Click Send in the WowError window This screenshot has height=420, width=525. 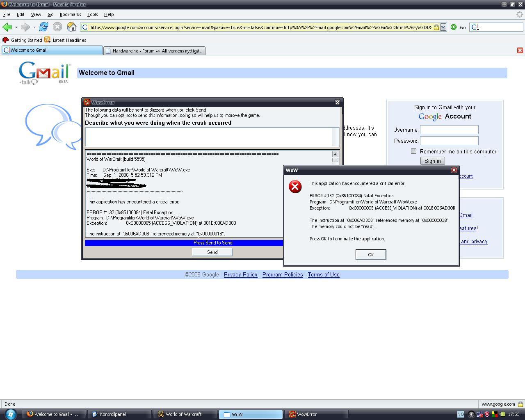click(x=212, y=252)
